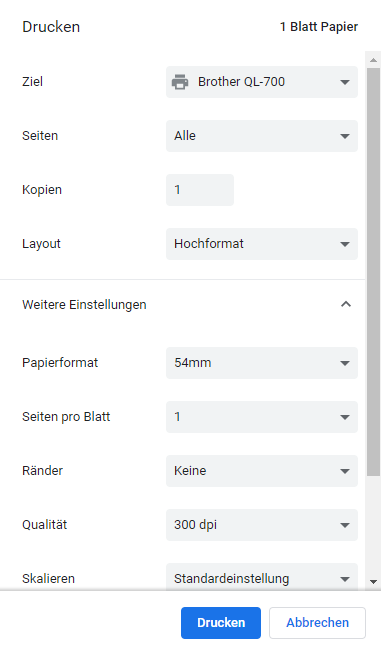Click the Kopien number field
This screenshot has width=381, height=651.
(200, 190)
